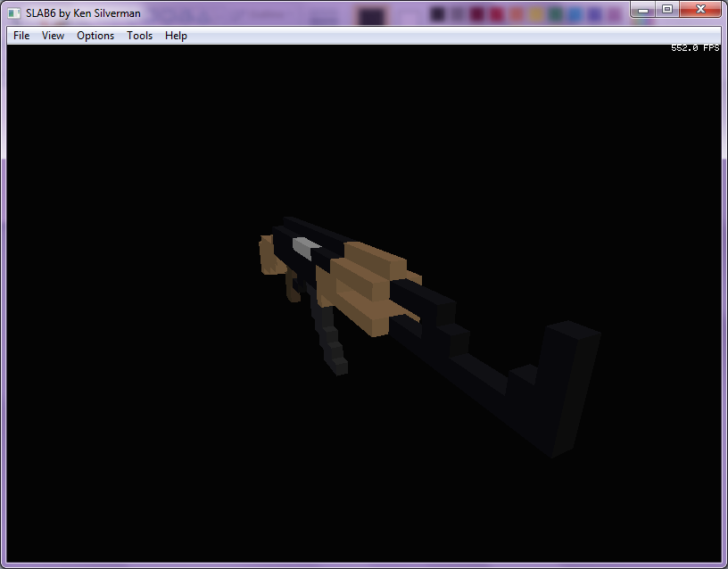
Task: Open the View menu
Action: pos(53,36)
